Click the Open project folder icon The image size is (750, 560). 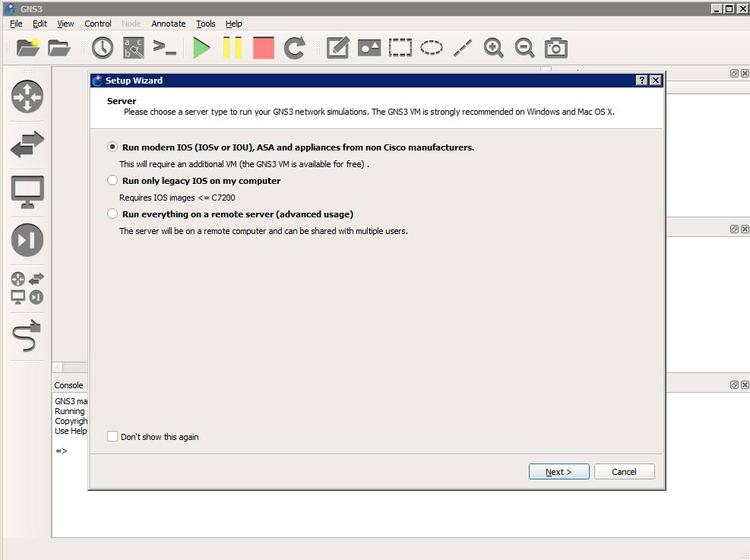59,48
